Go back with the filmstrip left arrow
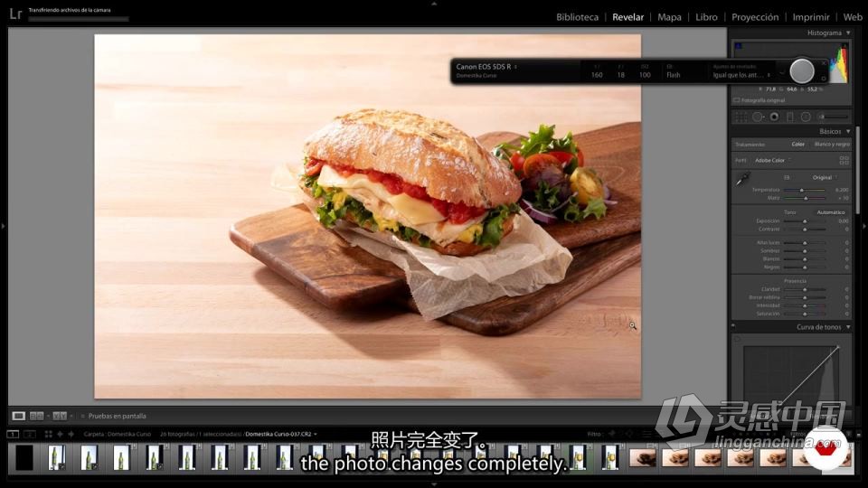Image resolution: width=868 pixels, height=488 pixels. pyautogui.click(x=60, y=435)
